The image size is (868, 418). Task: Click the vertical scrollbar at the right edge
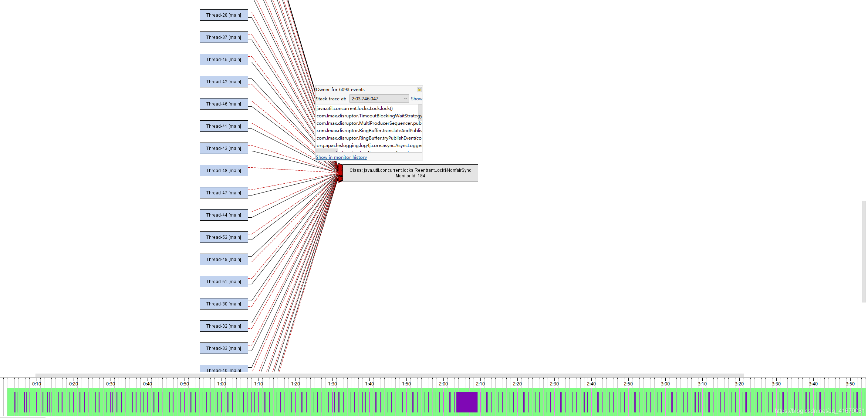[864, 252]
